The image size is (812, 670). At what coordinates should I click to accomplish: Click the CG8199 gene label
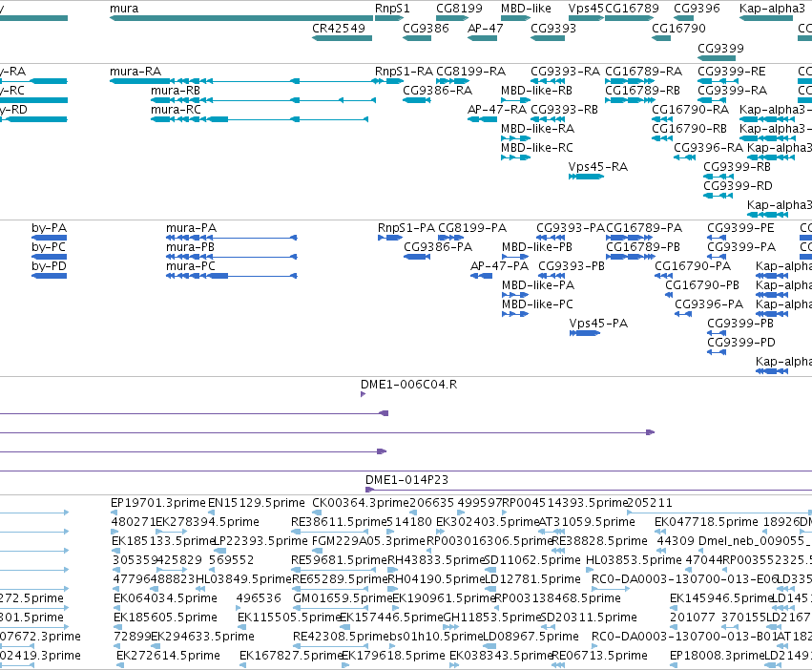pyautogui.click(x=459, y=9)
